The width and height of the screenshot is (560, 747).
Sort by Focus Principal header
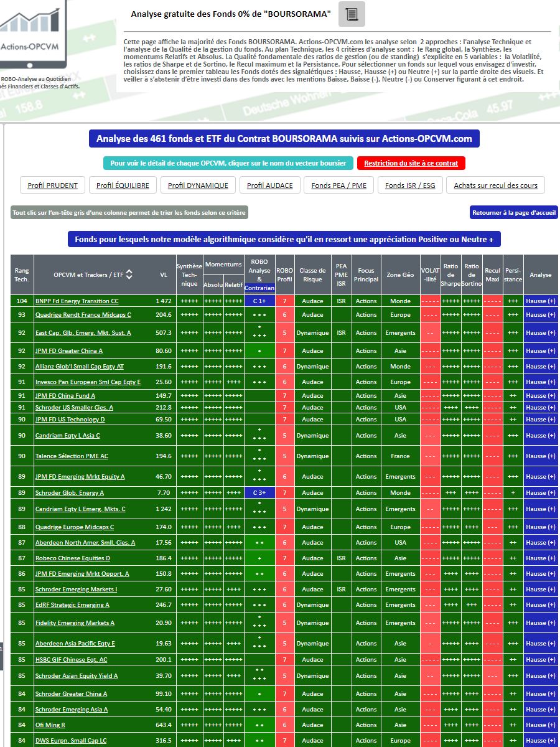366,275
